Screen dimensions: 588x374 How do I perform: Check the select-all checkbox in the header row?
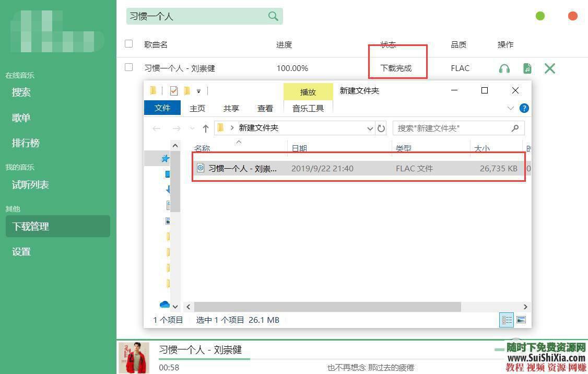(128, 44)
